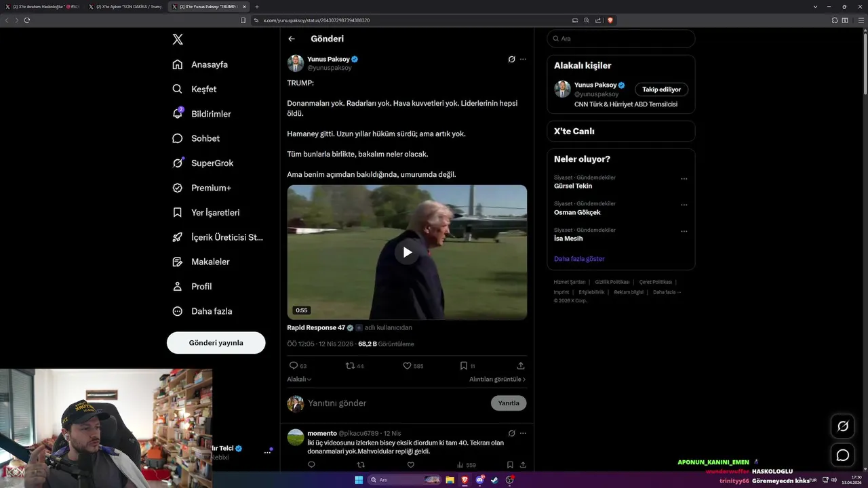The image size is (868, 488).
Task: Click Grok icon on Yunus Paksoy post
Action: coord(512,59)
